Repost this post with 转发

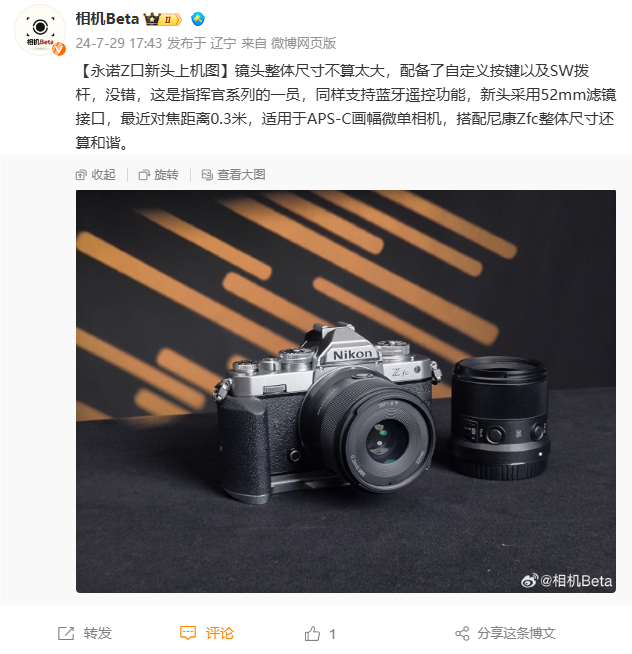(x=85, y=633)
